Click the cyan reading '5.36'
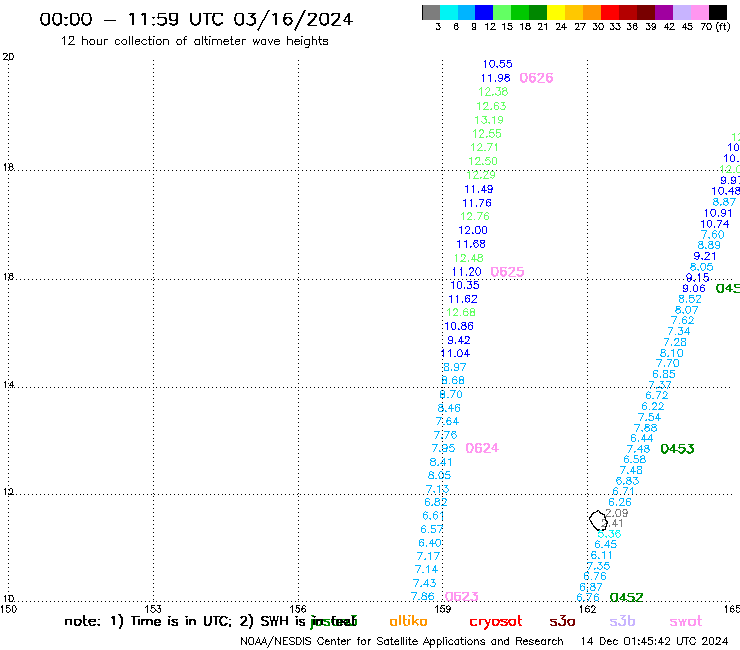This screenshot has height=650, width=740. (609, 534)
